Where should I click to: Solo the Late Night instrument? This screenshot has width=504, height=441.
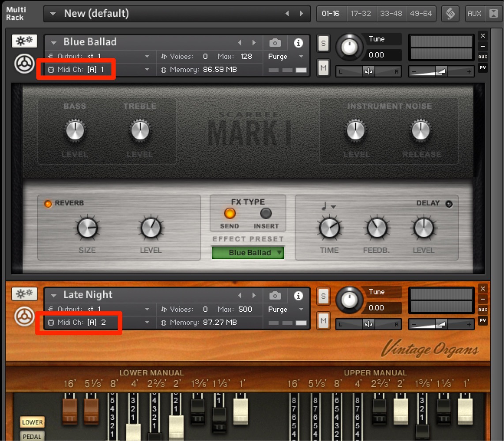[x=323, y=296]
